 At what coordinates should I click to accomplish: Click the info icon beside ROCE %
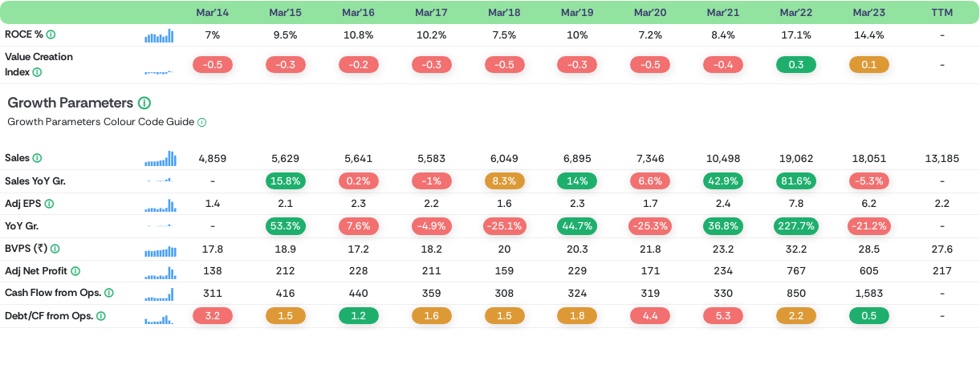click(x=51, y=34)
